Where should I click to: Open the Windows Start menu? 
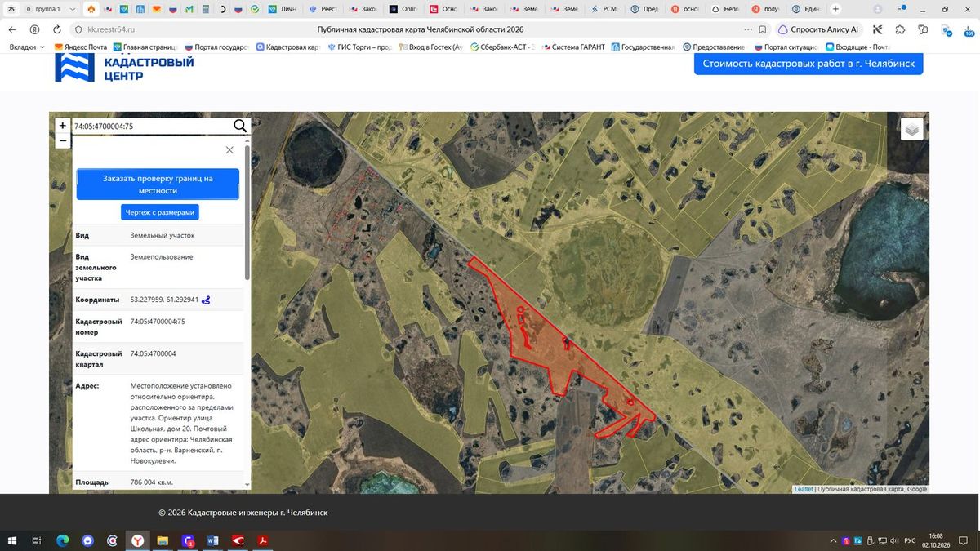pos(12,540)
